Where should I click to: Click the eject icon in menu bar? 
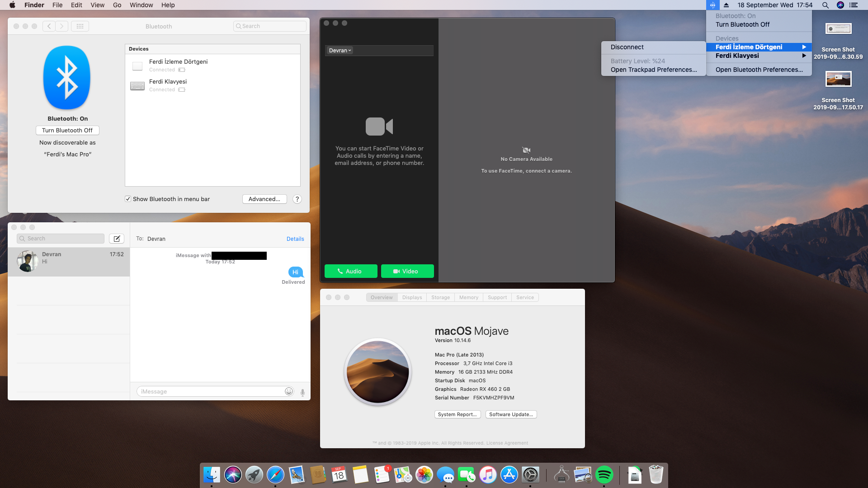tap(726, 5)
